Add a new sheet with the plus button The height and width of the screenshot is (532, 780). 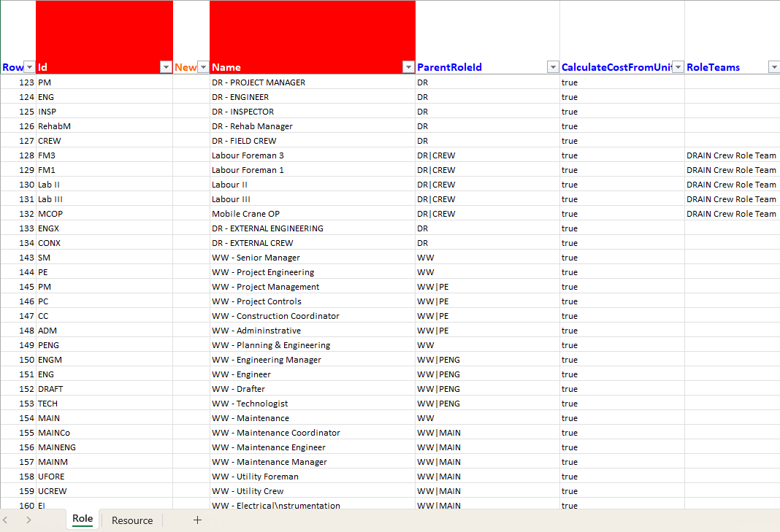point(197,520)
